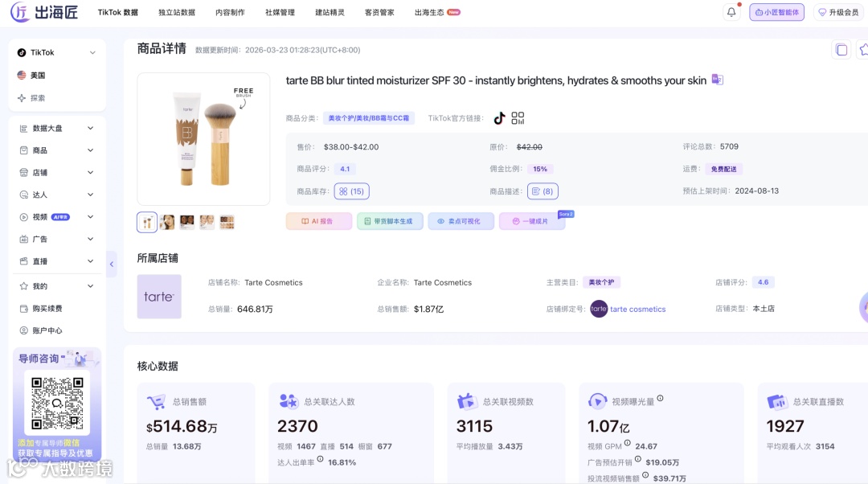Open 建站精灵 top menu
Image resolution: width=868 pixels, height=484 pixels.
coord(330,12)
